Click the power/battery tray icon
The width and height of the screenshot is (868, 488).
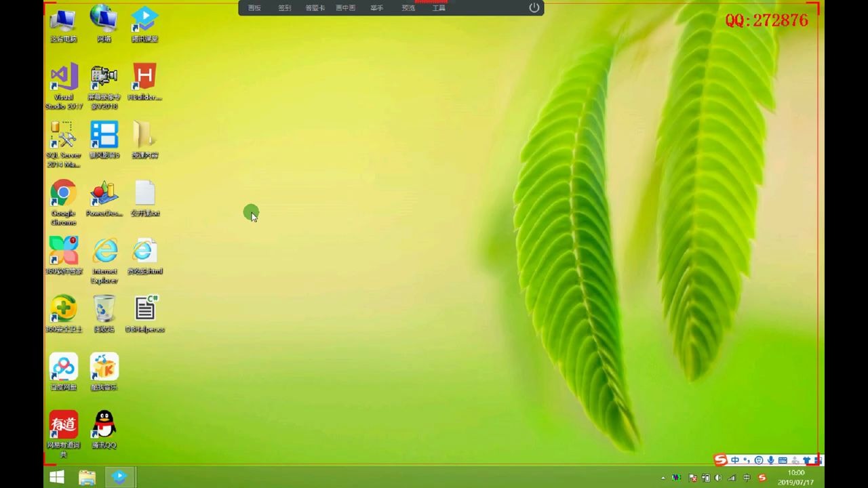pos(706,478)
